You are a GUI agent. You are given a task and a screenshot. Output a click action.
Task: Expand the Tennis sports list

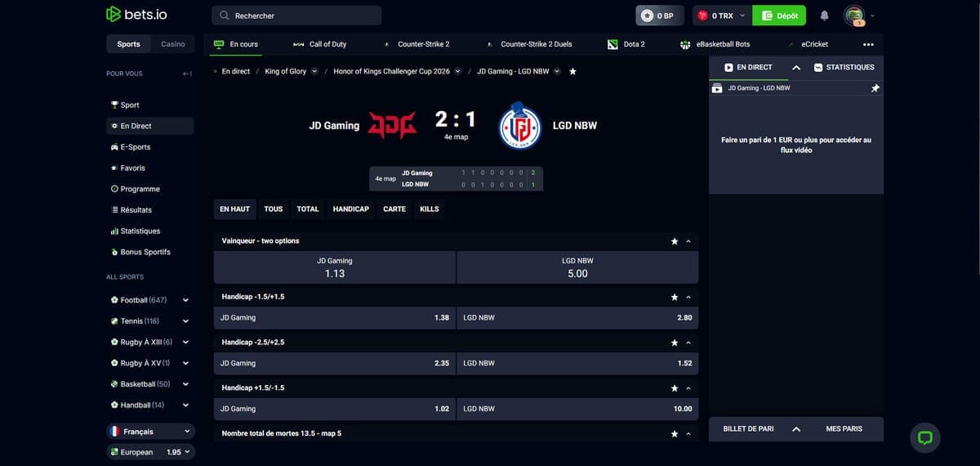click(x=185, y=321)
